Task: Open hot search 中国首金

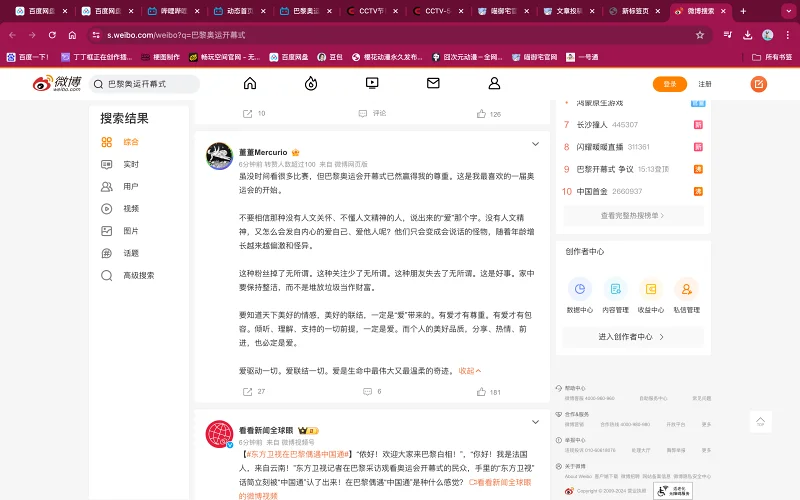Action: click(592, 191)
